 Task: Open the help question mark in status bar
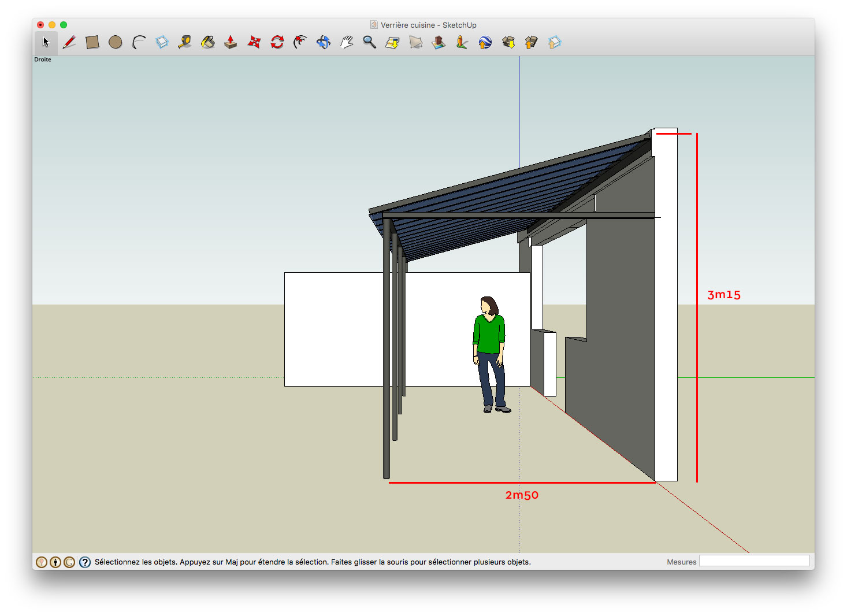coord(85,562)
